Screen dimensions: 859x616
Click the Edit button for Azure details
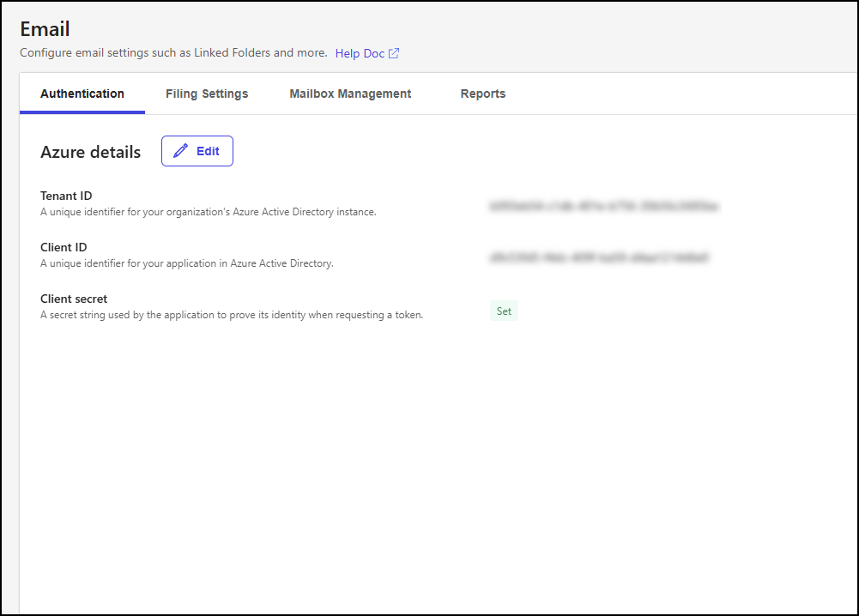point(197,150)
